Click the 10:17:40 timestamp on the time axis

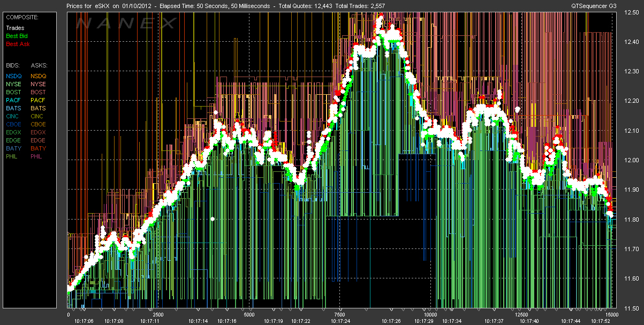pos(529,321)
